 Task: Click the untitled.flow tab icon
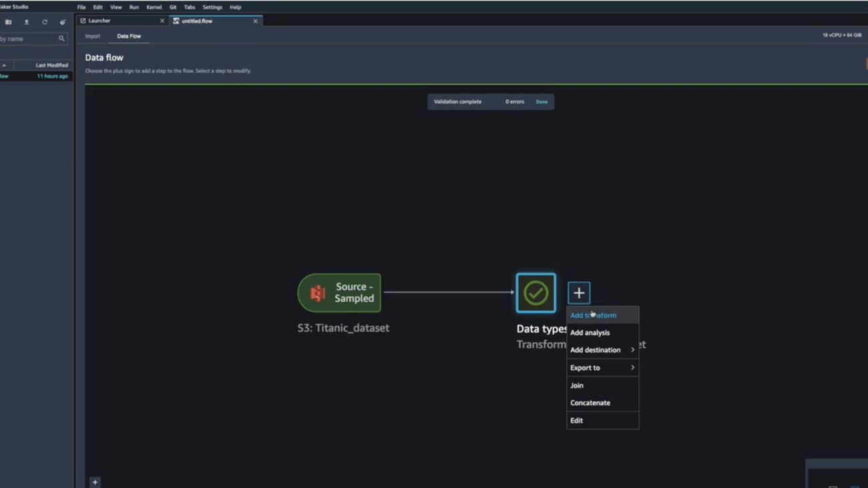pos(176,21)
